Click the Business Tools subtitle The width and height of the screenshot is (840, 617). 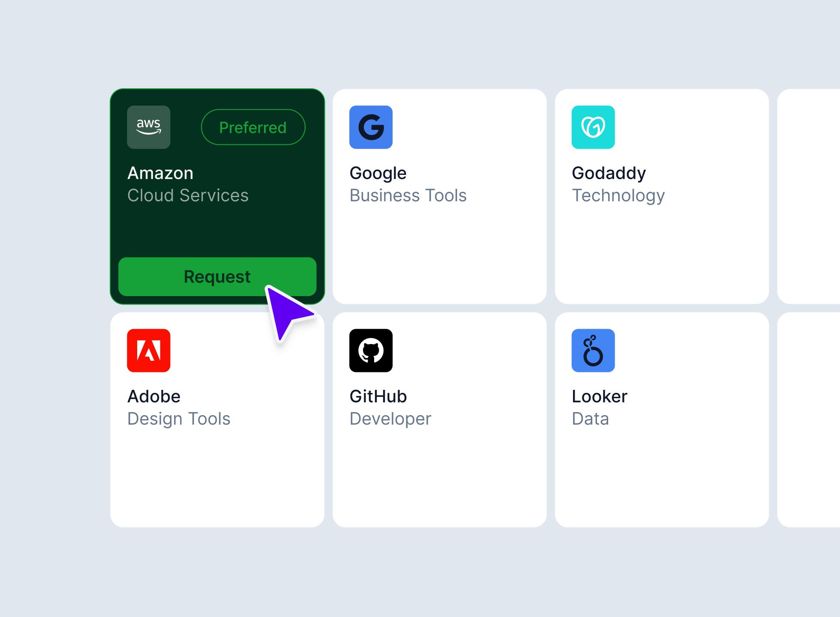[408, 195]
